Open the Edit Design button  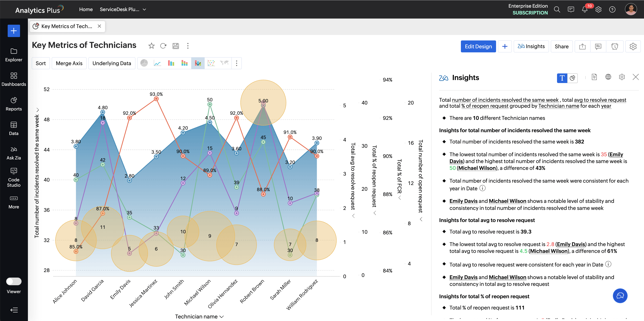click(x=478, y=46)
